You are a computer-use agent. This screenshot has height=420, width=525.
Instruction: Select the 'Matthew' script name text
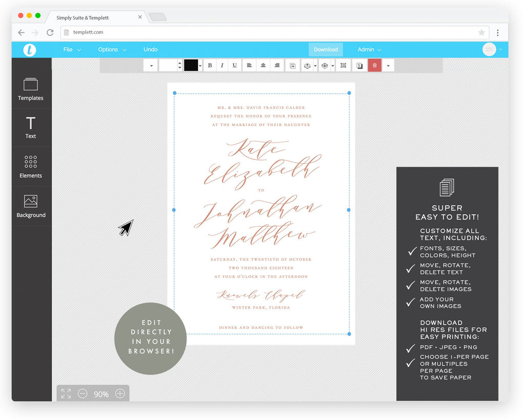[261, 236]
